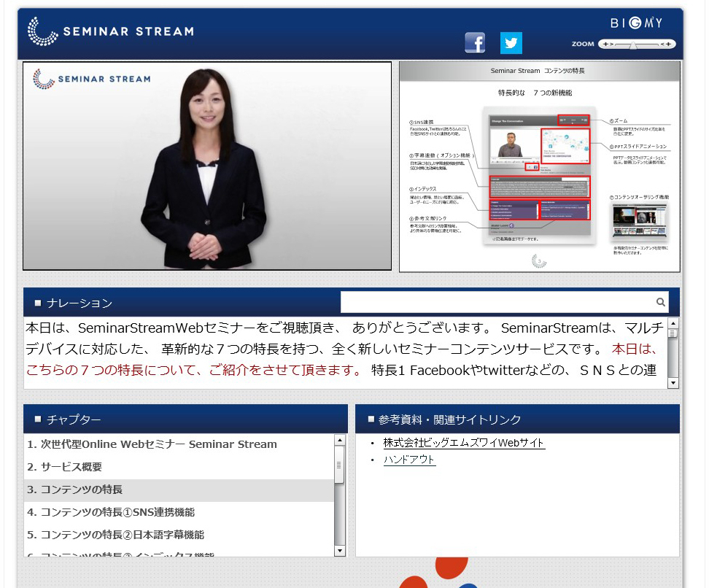The width and height of the screenshot is (709, 588).
Task: Click the BIGMY logo
Action: 636,23
